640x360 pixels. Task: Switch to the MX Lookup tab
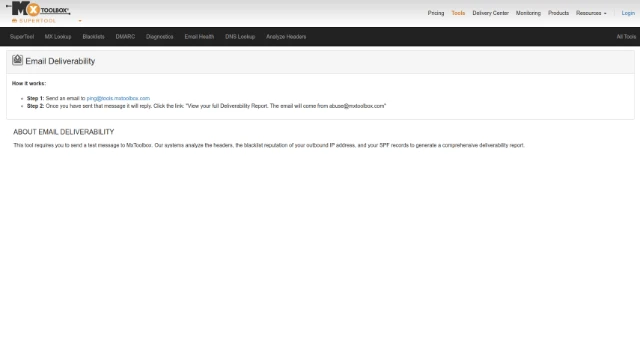point(58,37)
